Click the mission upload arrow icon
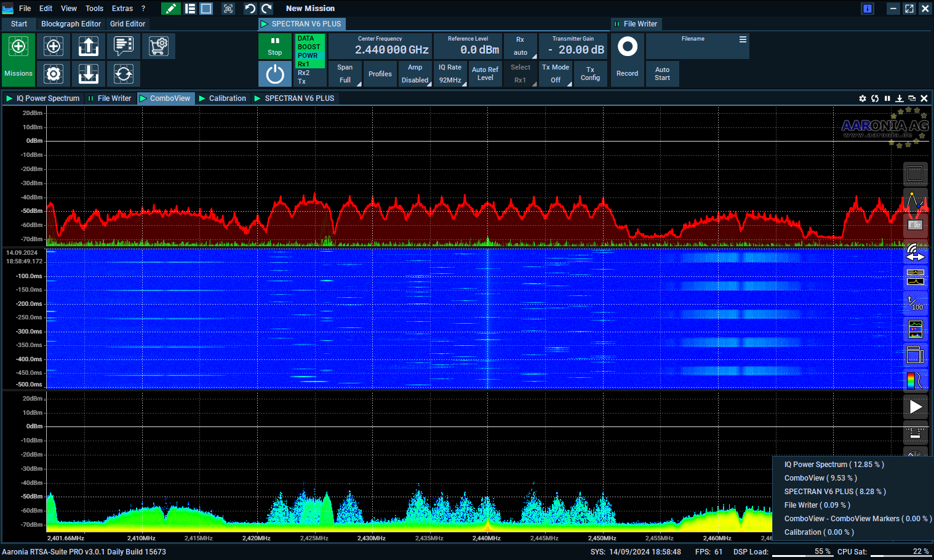Viewport: 934px width, 560px height. [89, 46]
